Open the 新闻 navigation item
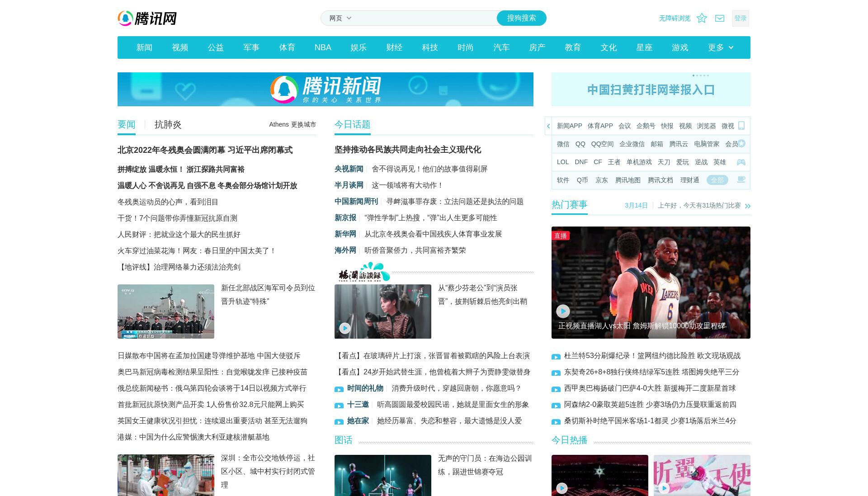 (144, 47)
